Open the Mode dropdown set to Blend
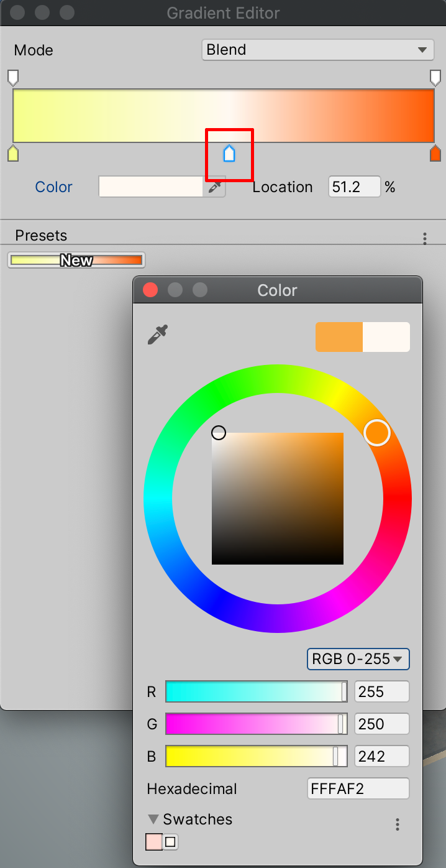This screenshot has width=446, height=868. click(x=317, y=50)
